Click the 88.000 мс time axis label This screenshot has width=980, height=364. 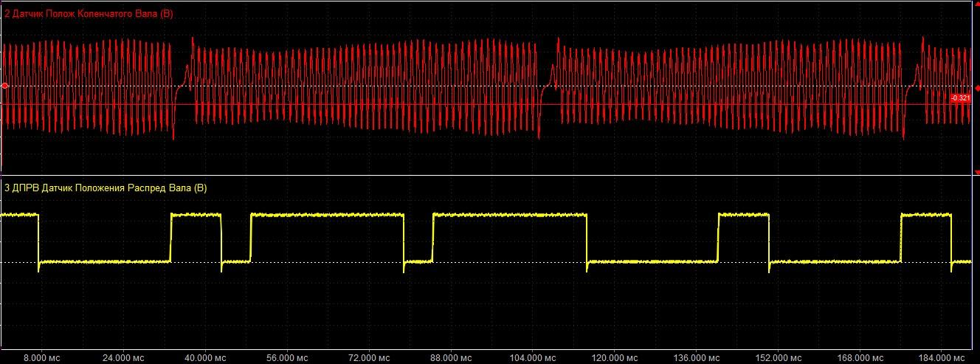pyautogui.click(x=448, y=356)
